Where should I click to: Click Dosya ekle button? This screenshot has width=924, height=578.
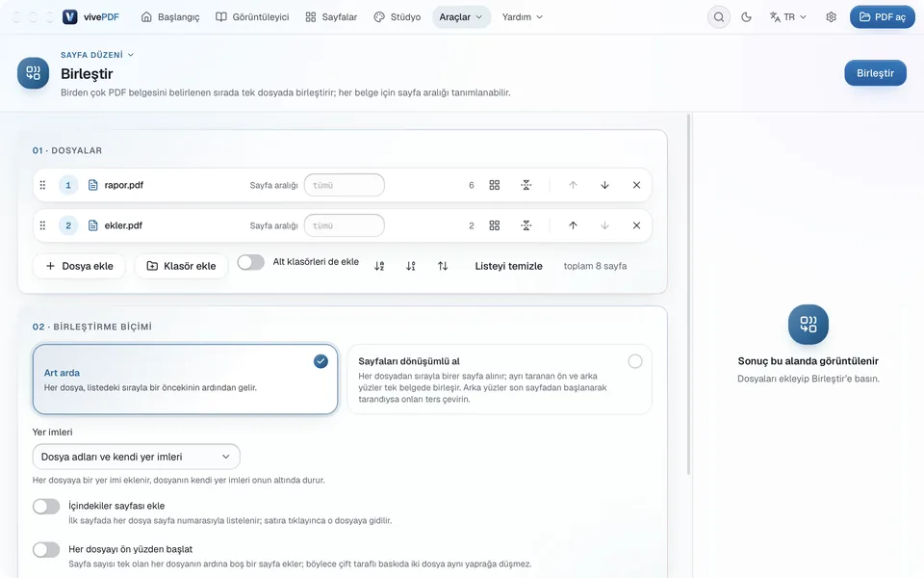pos(79,266)
